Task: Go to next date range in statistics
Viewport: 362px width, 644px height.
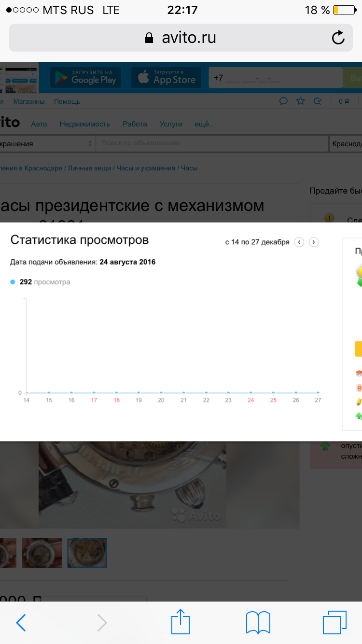Action: pos(314,242)
